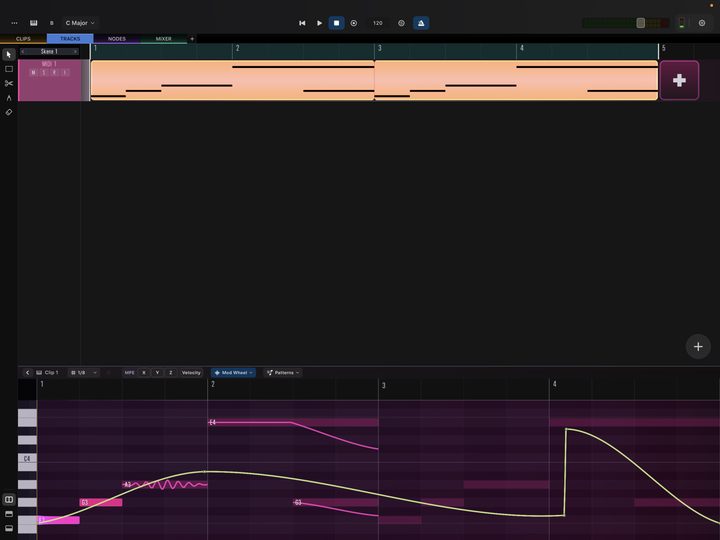The width and height of the screenshot is (720, 540).
Task: Switch to split panel layout icon
Action: (x=9, y=499)
